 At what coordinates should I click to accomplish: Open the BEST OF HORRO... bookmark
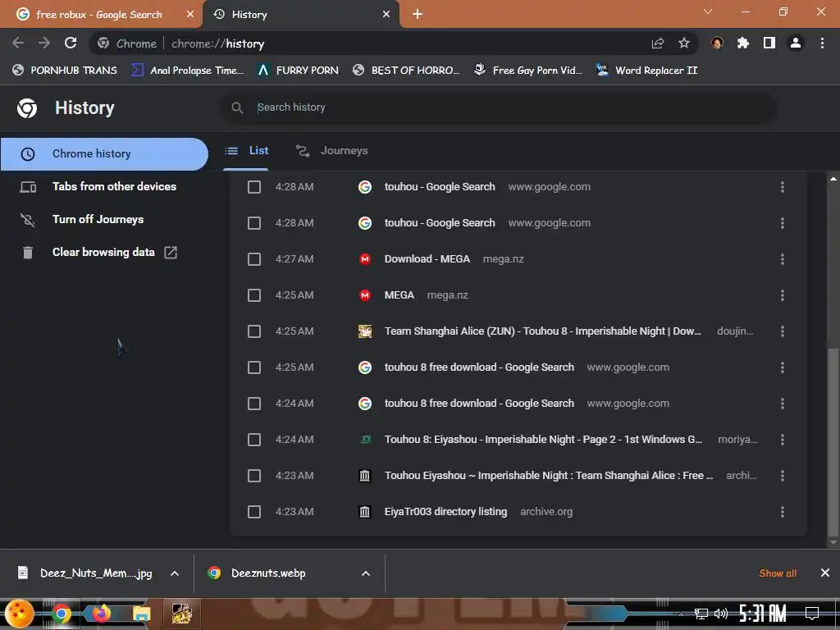(407, 71)
